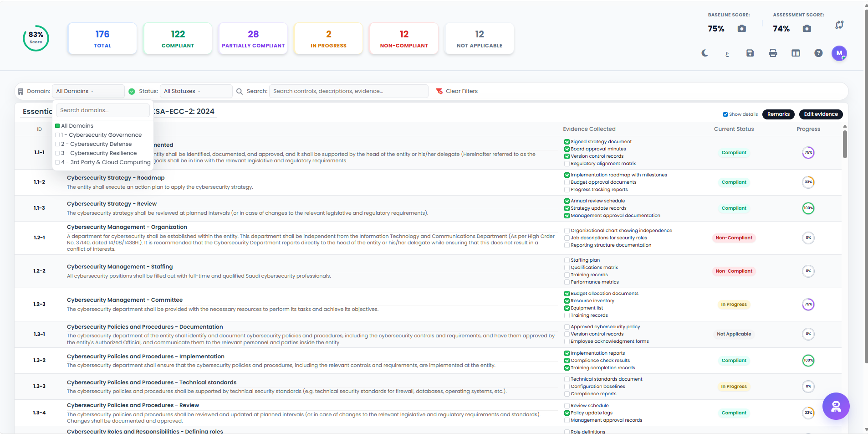This screenshot has width=868, height=434.
Task: Click the save floppy disk icon
Action: point(750,53)
